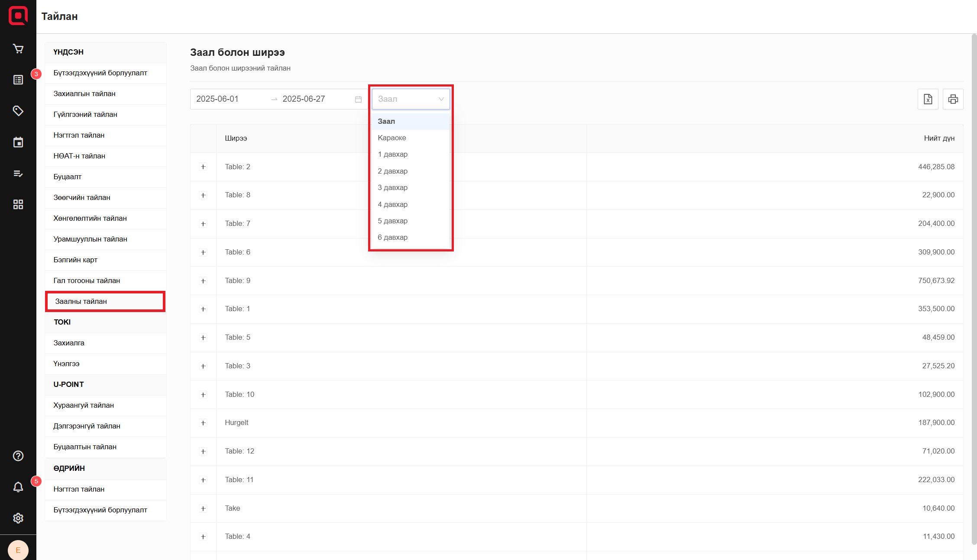Click the checklist sidebar icon
The image size is (977, 560).
pos(18,174)
